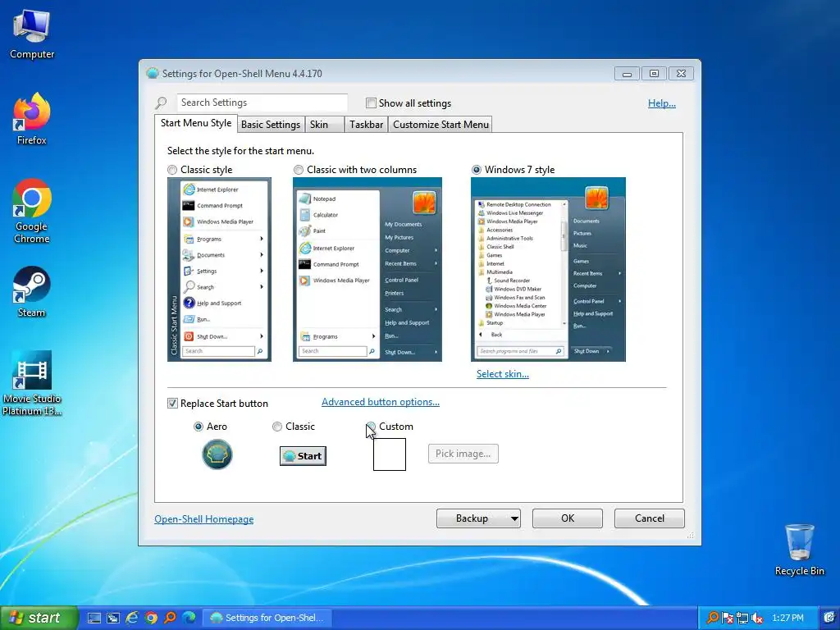The width and height of the screenshot is (840, 630).
Task: Select the Custom start button option
Action: pyautogui.click(x=390, y=427)
